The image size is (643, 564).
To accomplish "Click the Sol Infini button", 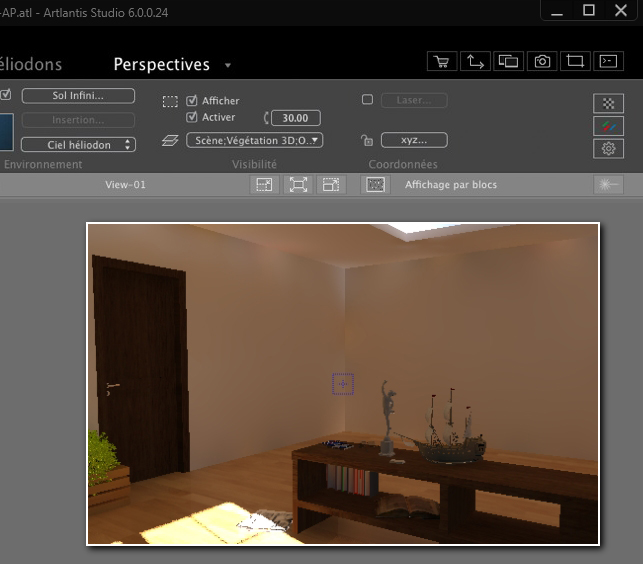I will pyautogui.click(x=78, y=96).
